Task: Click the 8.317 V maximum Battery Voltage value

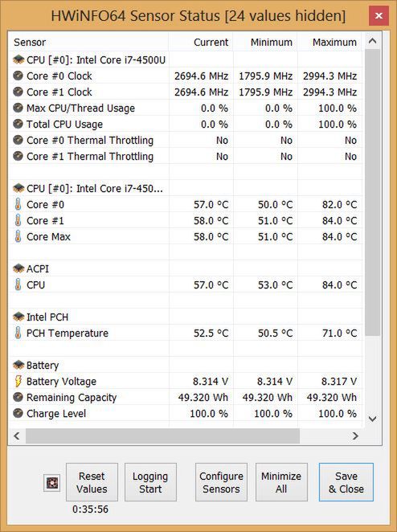Action: click(339, 382)
